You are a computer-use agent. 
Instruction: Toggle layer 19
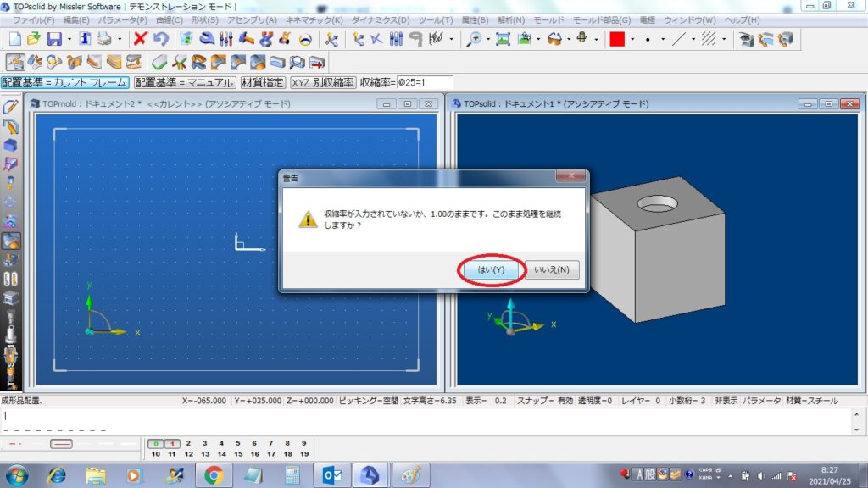(x=304, y=454)
